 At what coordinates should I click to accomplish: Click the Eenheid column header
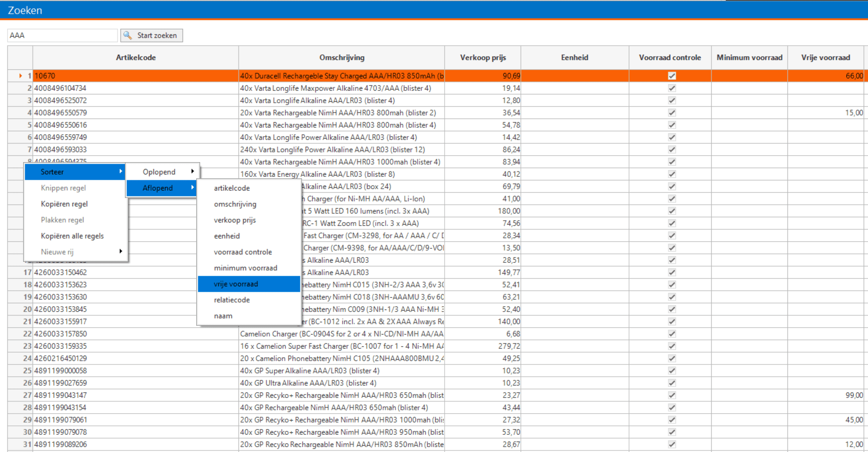575,57
